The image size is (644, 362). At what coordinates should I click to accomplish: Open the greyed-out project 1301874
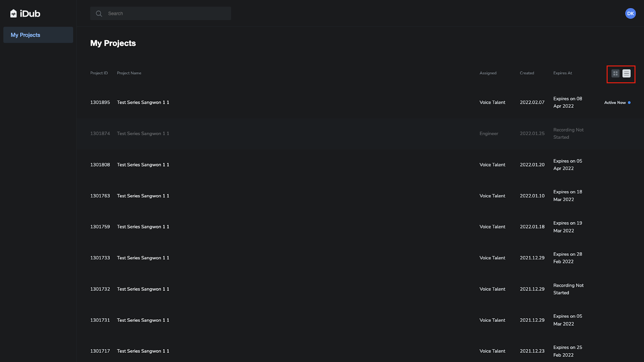tap(360, 134)
